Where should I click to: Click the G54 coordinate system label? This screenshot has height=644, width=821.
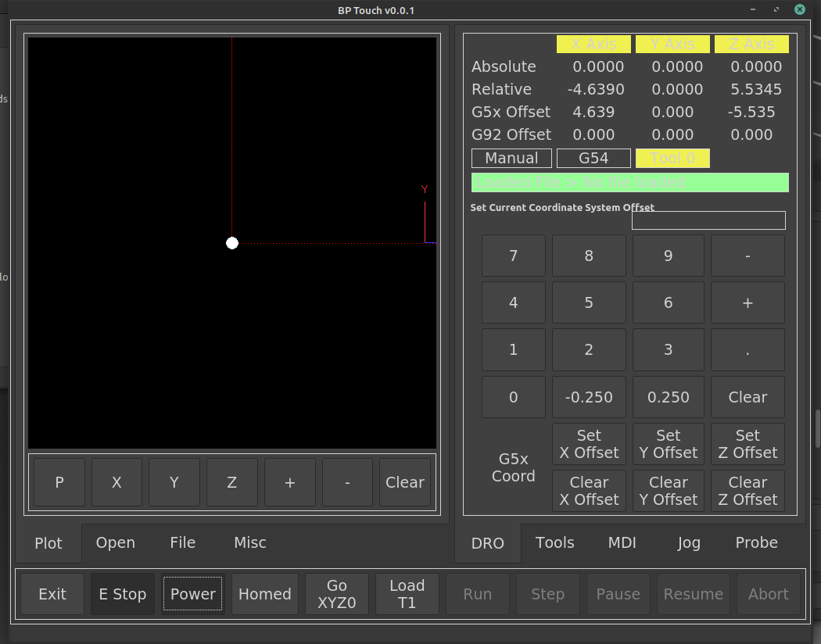coord(593,158)
